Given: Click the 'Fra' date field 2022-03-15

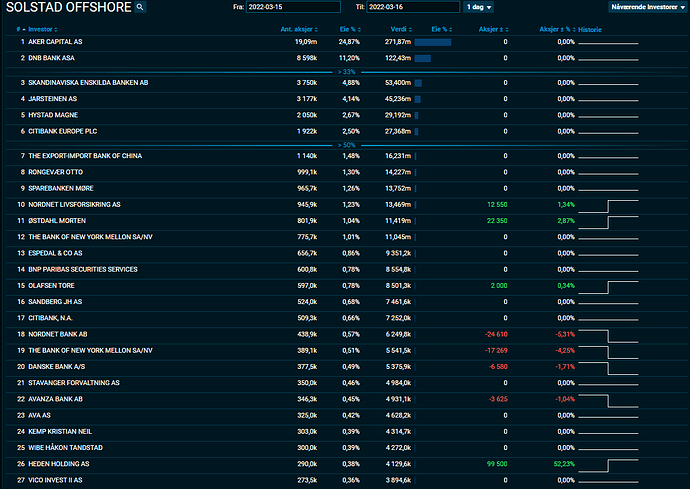Looking at the screenshot, I should 293,7.
